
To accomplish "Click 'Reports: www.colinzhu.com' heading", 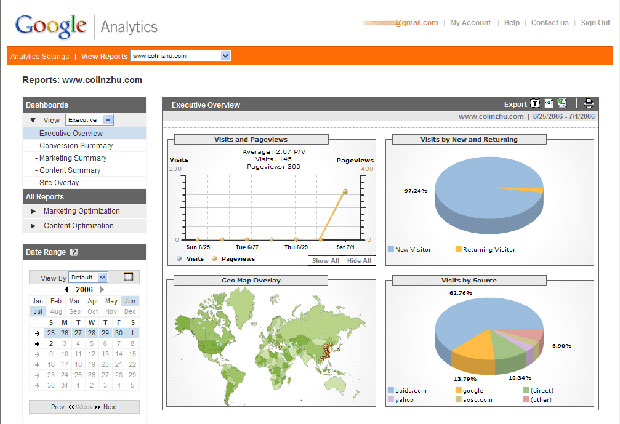I will pyautogui.click(x=82, y=80).
